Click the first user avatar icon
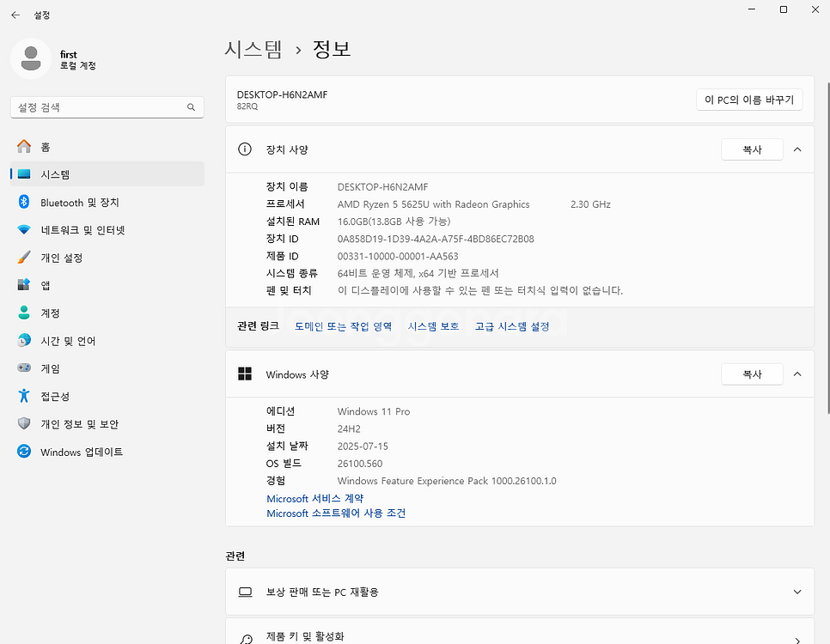The width and height of the screenshot is (830, 644). (x=31, y=58)
